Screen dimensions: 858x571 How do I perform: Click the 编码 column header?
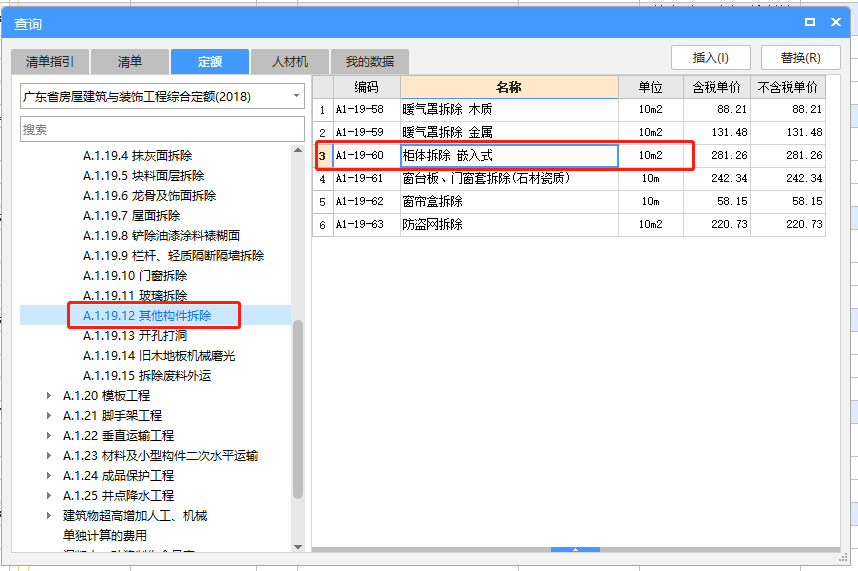coord(367,87)
